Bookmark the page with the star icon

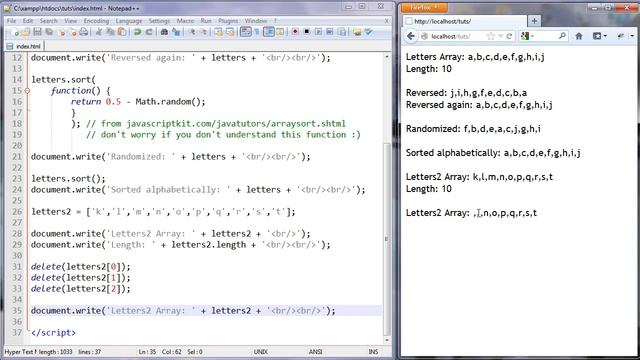click(x=491, y=36)
